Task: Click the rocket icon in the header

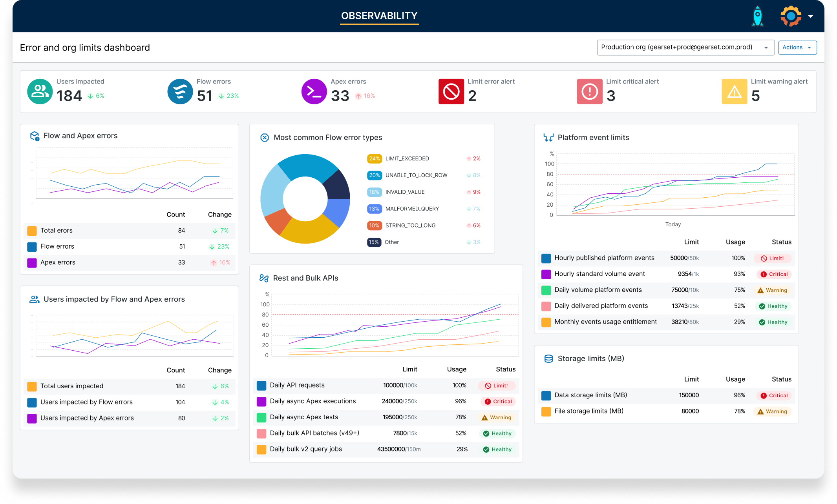Action: click(x=757, y=16)
